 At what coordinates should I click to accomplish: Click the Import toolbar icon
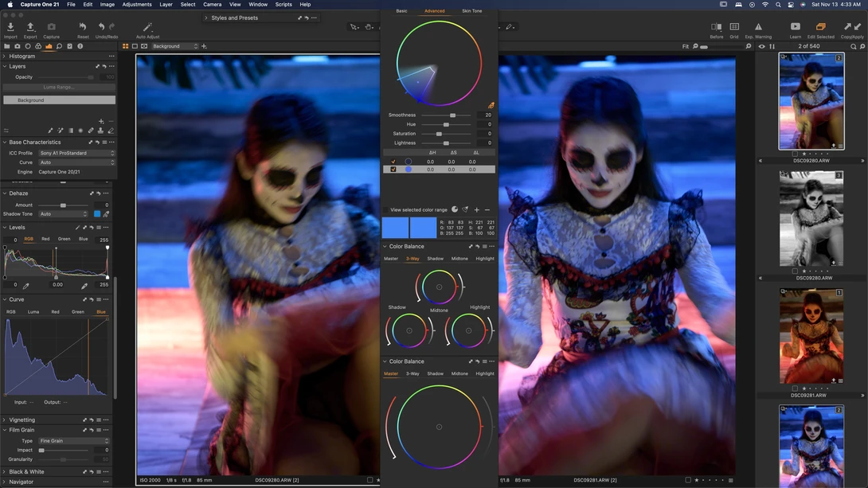[10, 26]
